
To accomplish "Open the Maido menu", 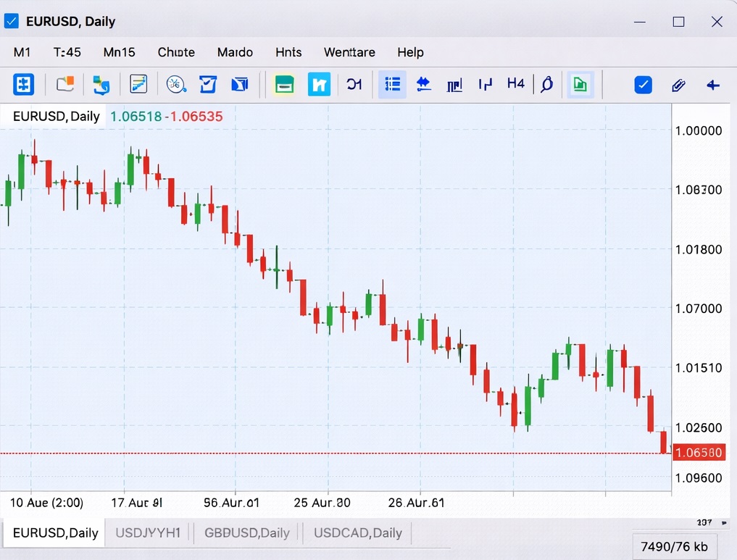I will pos(235,52).
